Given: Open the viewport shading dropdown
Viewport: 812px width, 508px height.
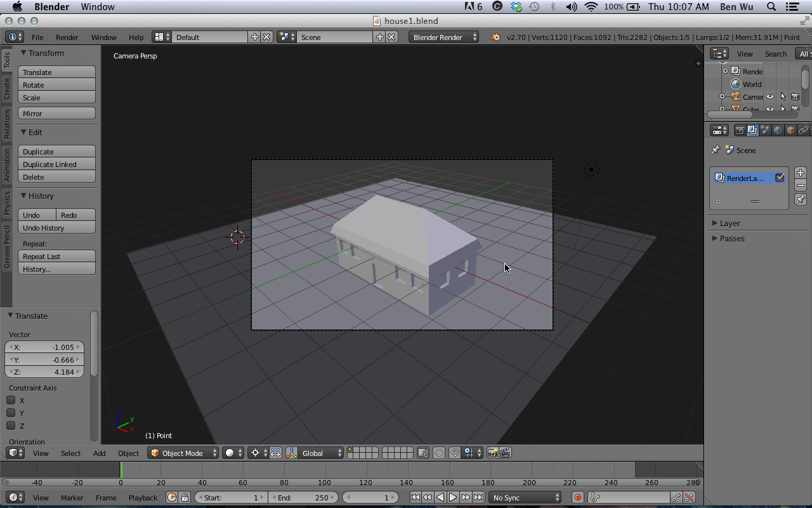Looking at the screenshot, I should click(x=233, y=453).
